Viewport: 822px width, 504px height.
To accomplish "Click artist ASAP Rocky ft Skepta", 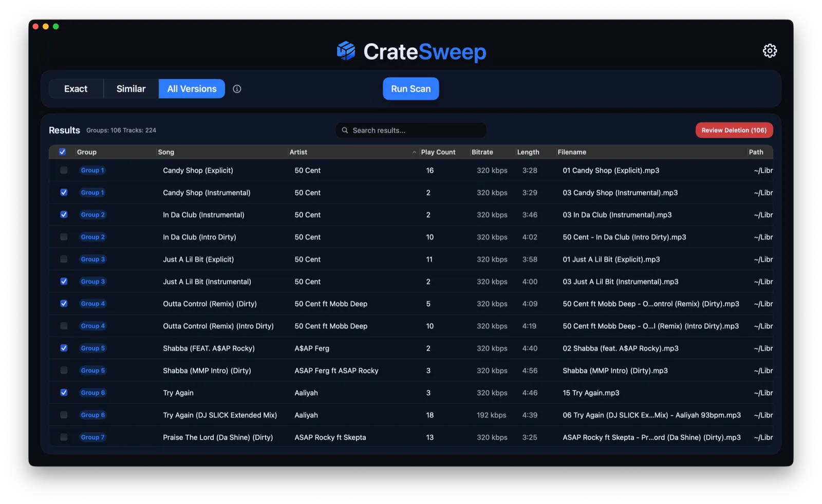I will coord(330,437).
